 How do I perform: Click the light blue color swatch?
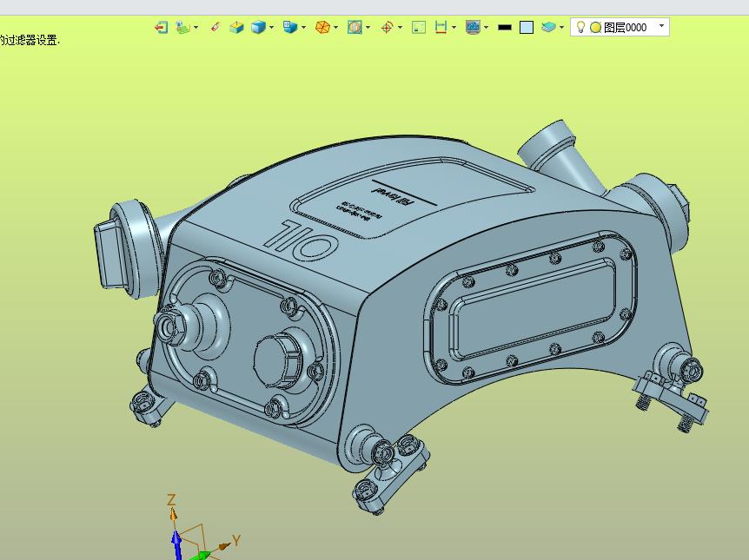pyautogui.click(x=527, y=28)
